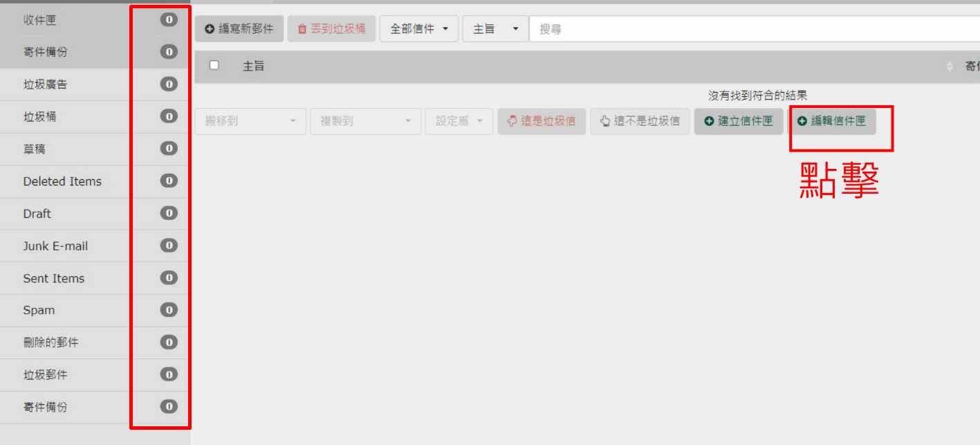Viewport: 980px width, 445px height.
Task: Click the trash icon on 丟到垃圾桶
Action: coord(302,29)
